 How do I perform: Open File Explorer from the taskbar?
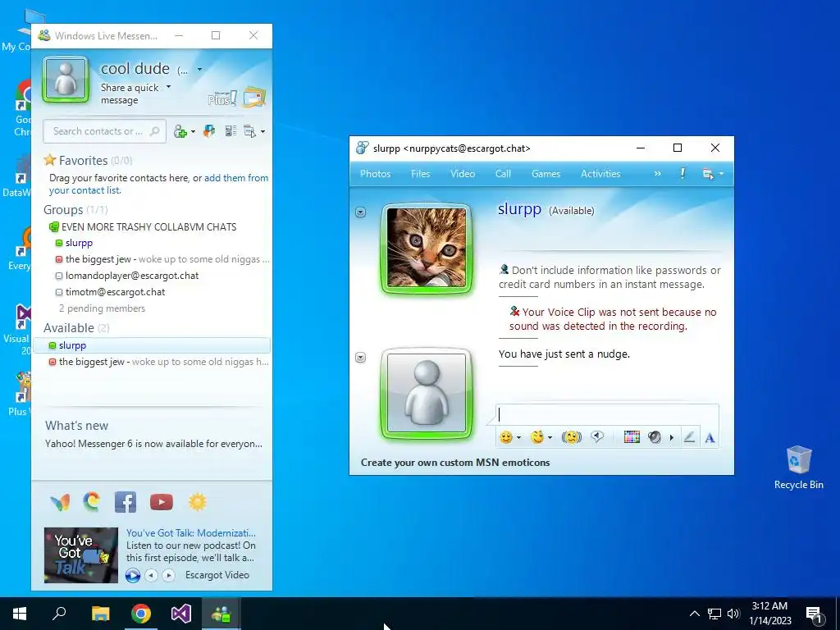(x=100, y=614)
